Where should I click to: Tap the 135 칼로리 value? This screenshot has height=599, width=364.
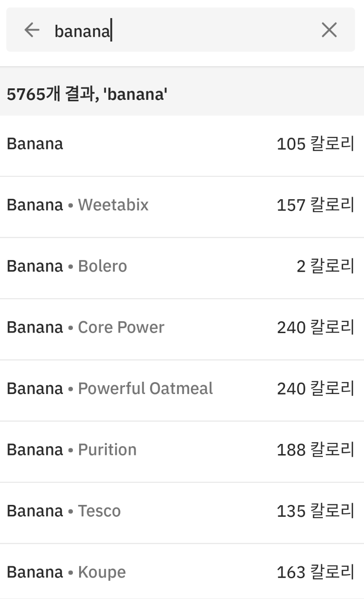coord(315,511)
